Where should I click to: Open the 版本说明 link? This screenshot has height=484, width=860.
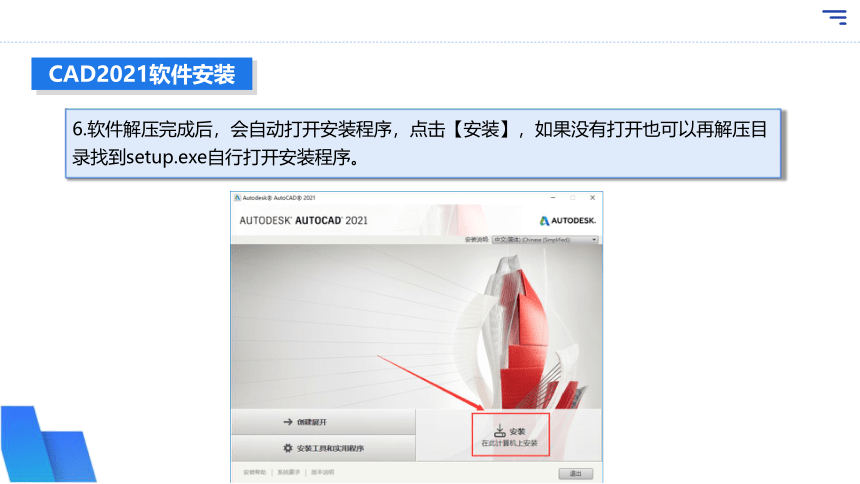[x=322, y=472]
